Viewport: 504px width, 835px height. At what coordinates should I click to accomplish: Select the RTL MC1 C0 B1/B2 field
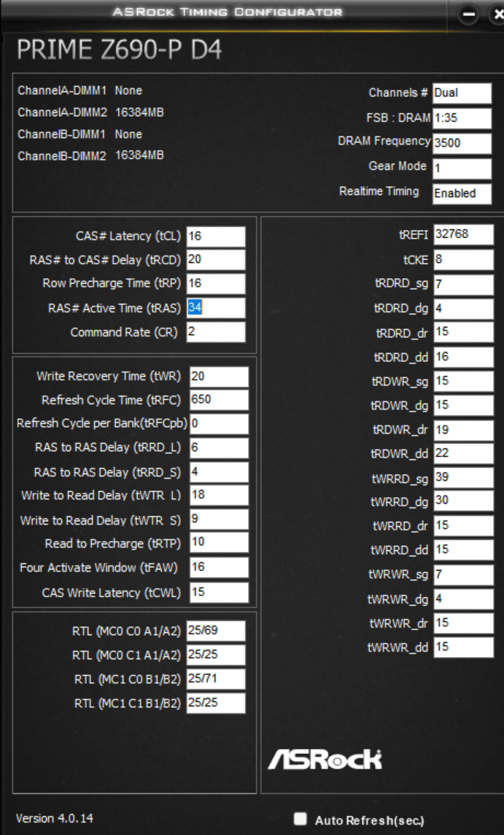pos(216,679)
